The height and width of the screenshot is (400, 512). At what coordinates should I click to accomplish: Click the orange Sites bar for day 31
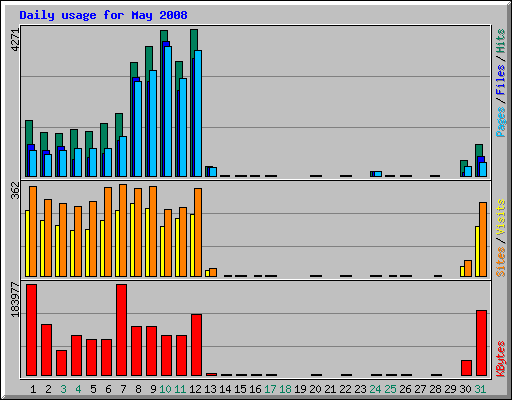[483, 239]
